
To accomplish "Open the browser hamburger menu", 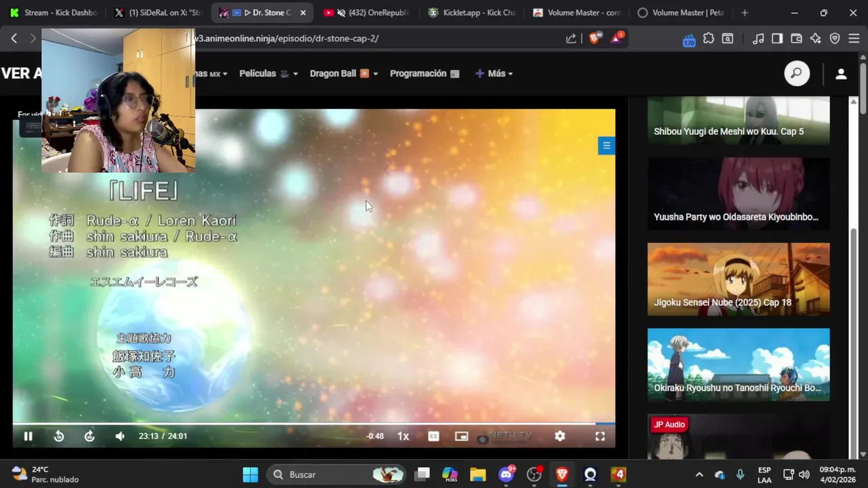I will pos(854,39).
